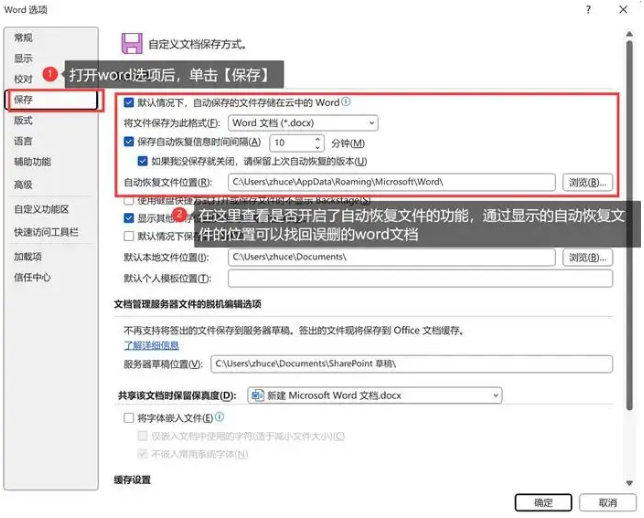Toggle 保存自动恢复信息时间间隔 checkbox
This screenshot has width=644, height=518.
[129, 142]
